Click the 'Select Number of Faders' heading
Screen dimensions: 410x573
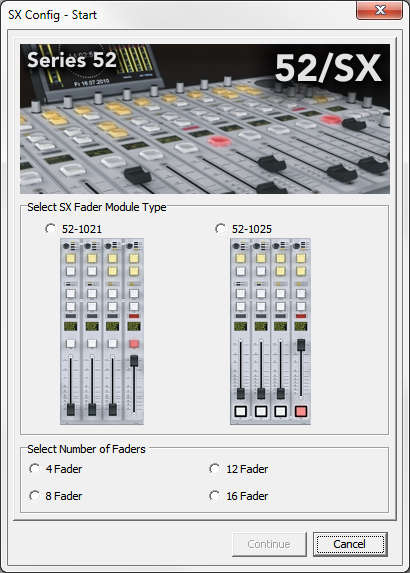tap(86, 449)
